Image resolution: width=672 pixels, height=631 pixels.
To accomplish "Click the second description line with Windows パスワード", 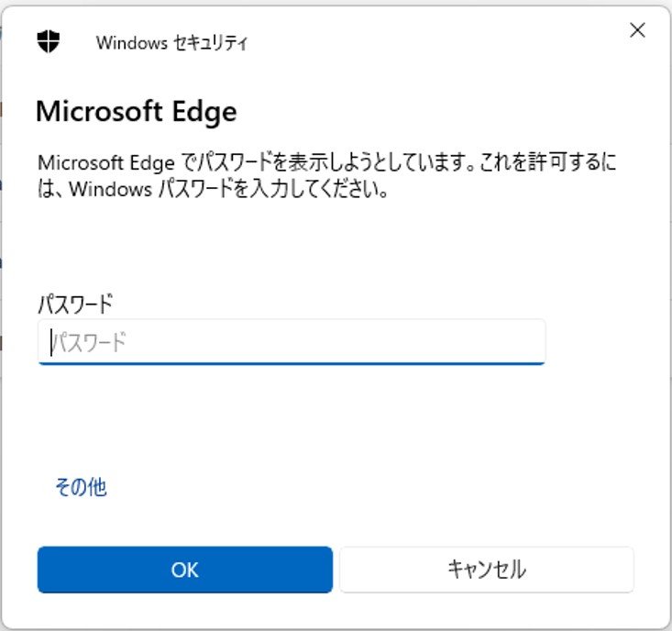I will click(213, 189).
